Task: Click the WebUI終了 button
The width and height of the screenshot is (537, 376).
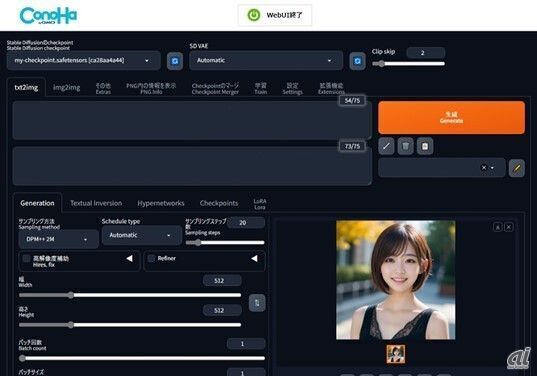Action: pos(275,15)
